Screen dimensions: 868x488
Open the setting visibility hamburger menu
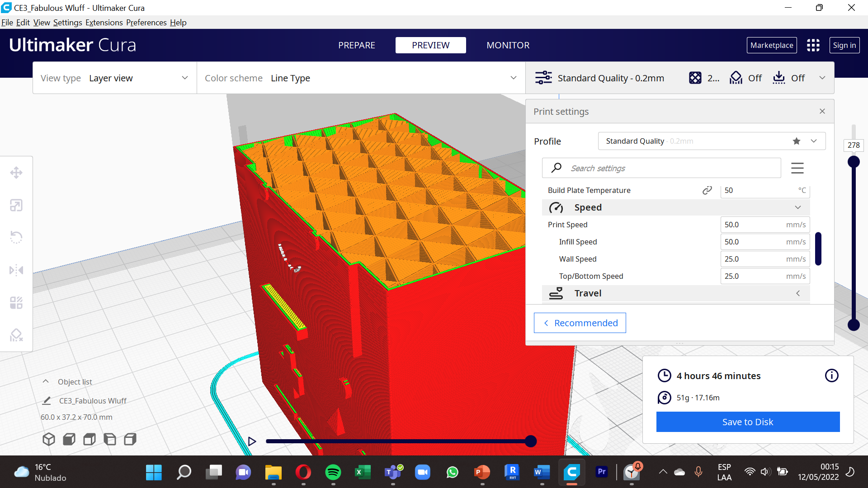click(x=797, y=168)
